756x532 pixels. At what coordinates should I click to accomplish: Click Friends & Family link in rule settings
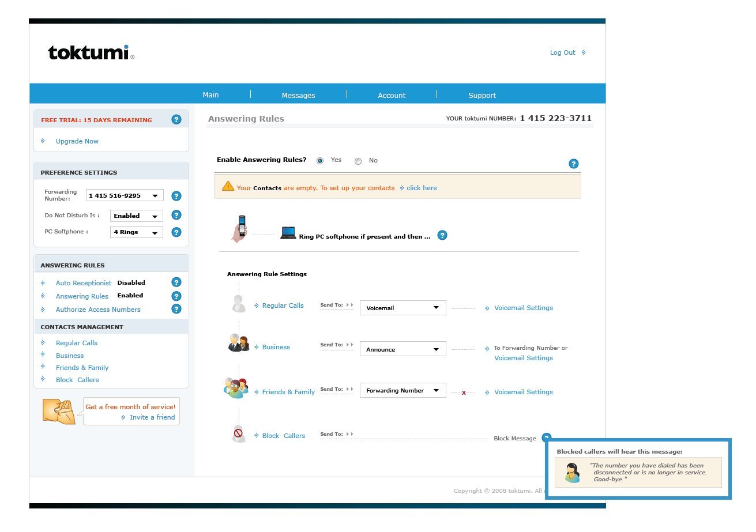[x=288, y=392]
